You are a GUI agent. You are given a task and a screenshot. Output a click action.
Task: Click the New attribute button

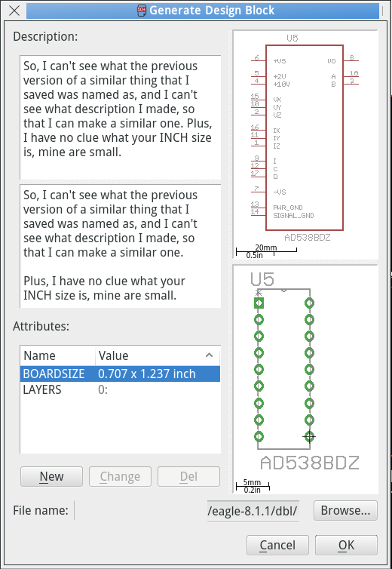[51, 476]
